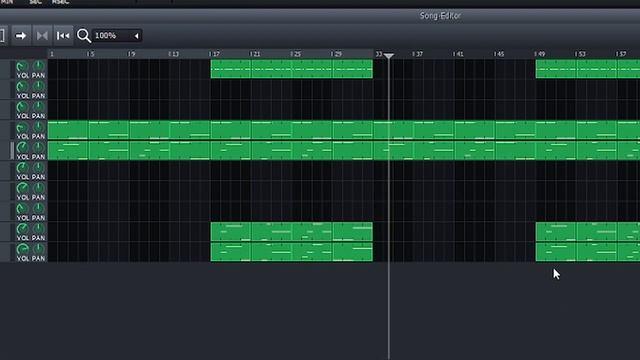Select first track's clip starting at bar 49

point(556,69)
